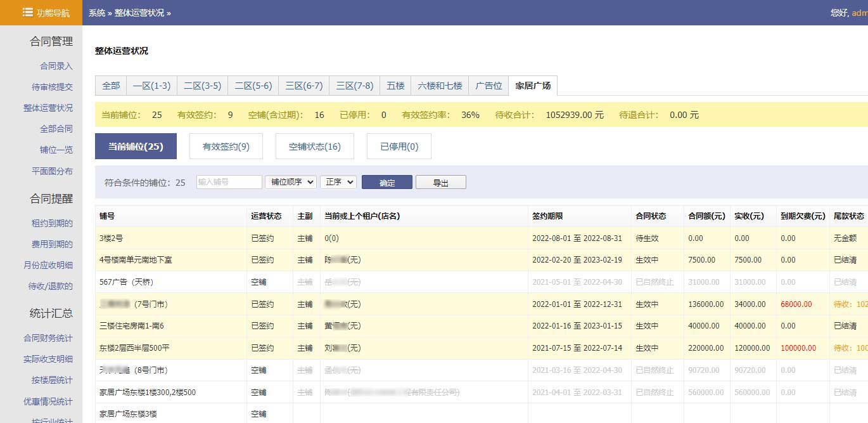This screenshot has width=868, height=423.
Task: Open 租约到期的 reminder link
Action: (x=52, y=223)
